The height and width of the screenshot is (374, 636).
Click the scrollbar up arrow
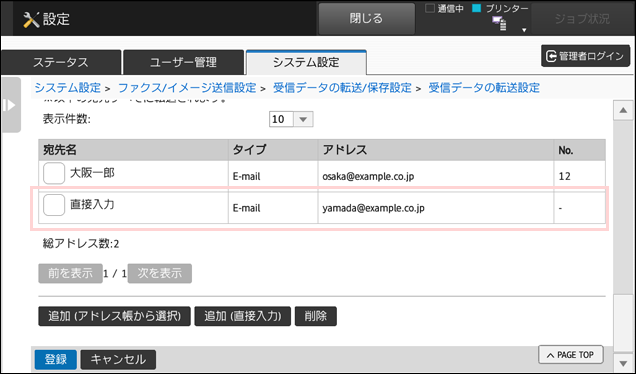click(623, 111)
